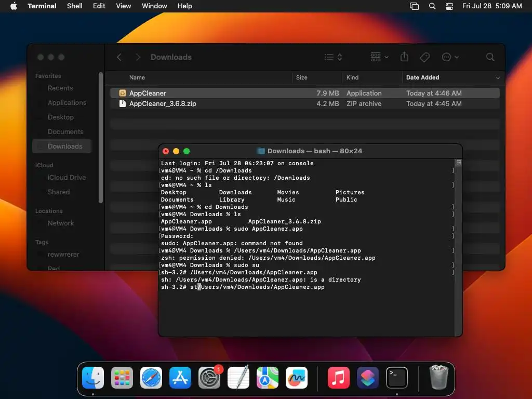The height and width of the screenshot is (399, 532).
Task: Click the Terminal window title text
Action: pyautogui.click(x=314, y=151)
